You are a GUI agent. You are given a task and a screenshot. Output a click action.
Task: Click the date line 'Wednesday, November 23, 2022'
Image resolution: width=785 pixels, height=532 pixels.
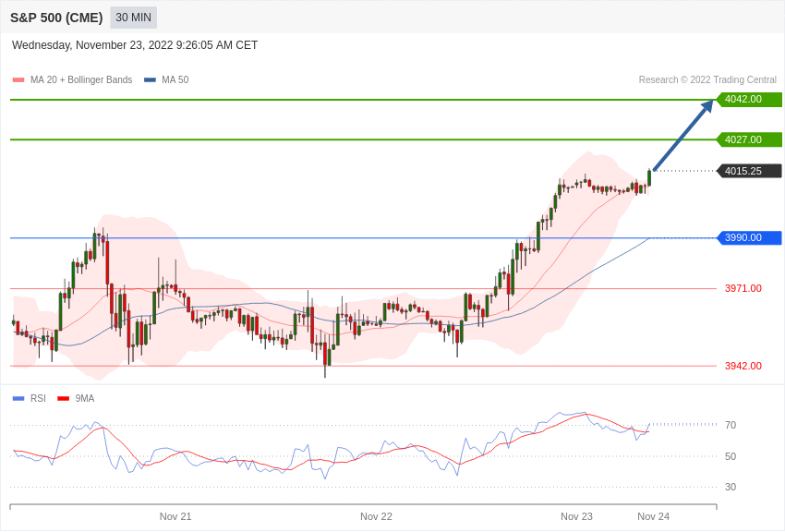(x=135, y=45)
